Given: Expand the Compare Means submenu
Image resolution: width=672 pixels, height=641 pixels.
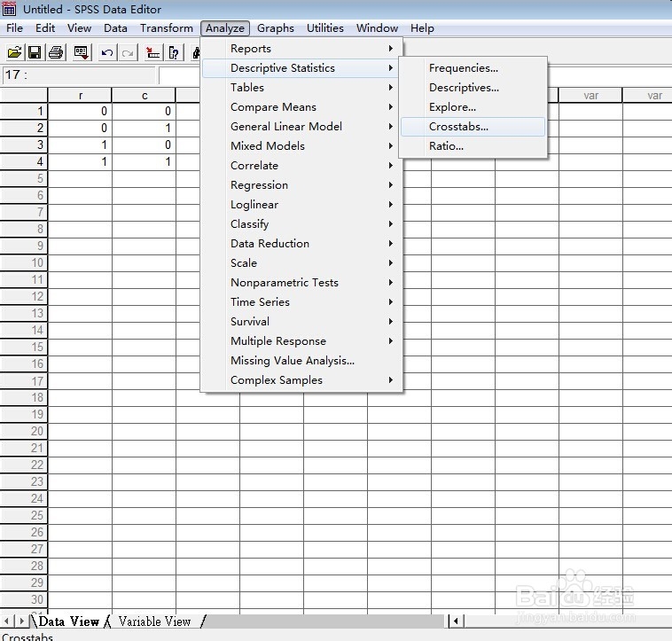Looking at the screenshot, I should tap(301, 106).
